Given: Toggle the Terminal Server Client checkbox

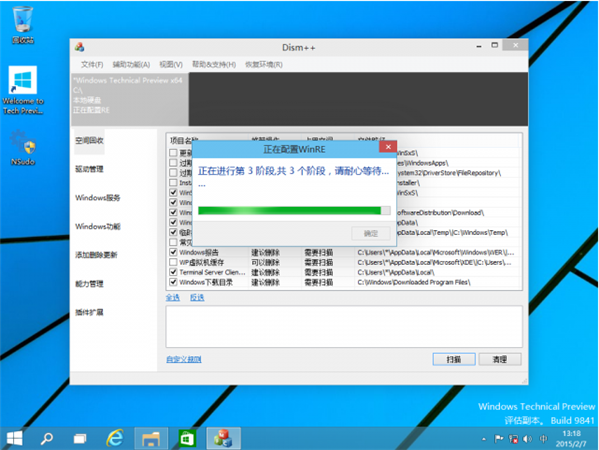Looking at the screenshot, I should 173,272.
